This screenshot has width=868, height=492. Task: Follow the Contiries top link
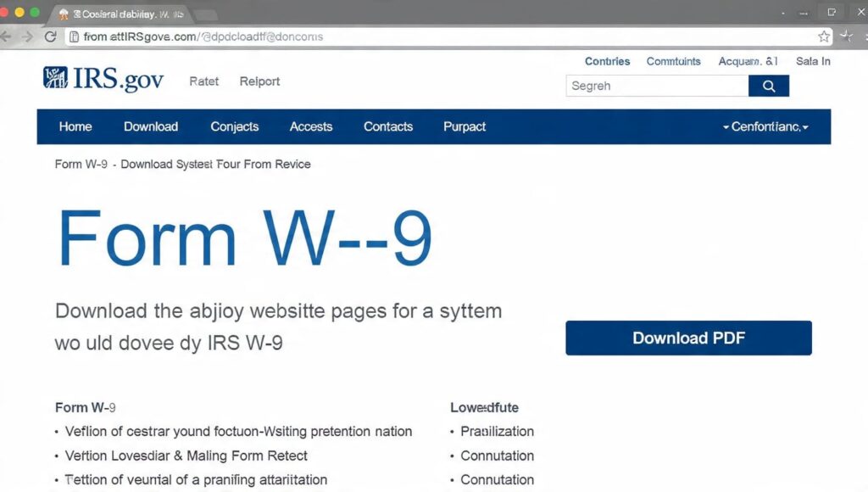click(607, 61)
